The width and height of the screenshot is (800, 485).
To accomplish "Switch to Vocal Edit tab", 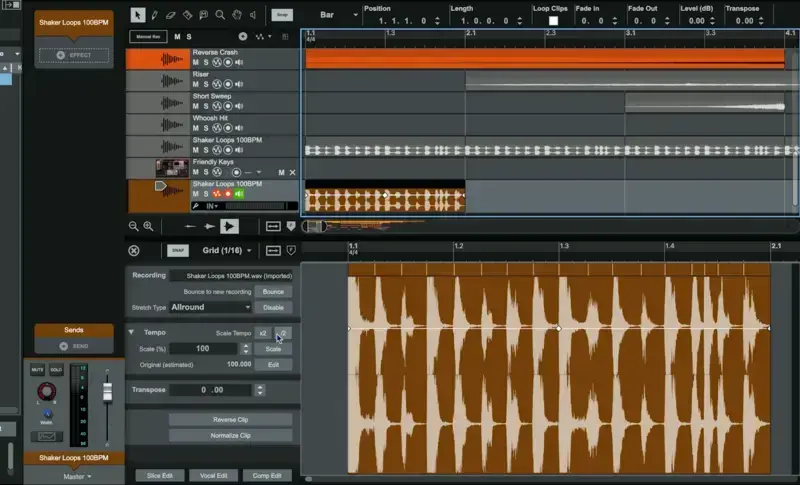I will tap(213, 475).
